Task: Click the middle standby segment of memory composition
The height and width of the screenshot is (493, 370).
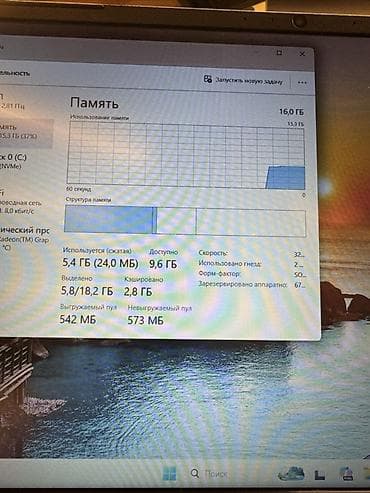Action: click(x=176, y=221)
